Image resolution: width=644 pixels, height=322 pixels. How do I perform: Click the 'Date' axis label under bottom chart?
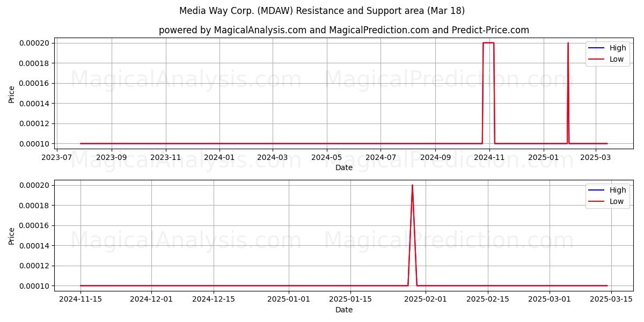tap(344, 310)
